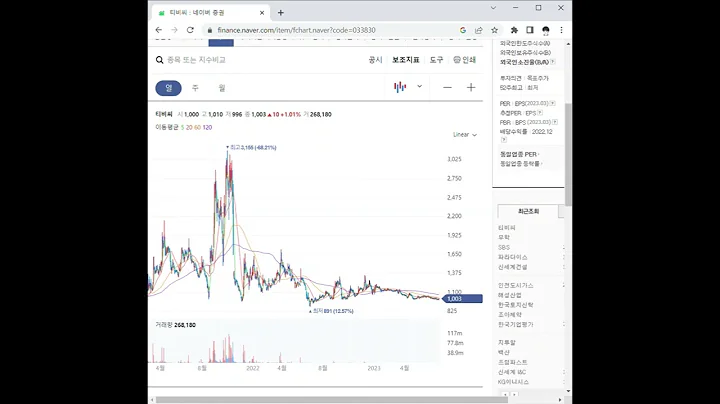720x404 pixels.
Task: Click help icon next to PER EPS(2023.03)
Action: [552, 103]
